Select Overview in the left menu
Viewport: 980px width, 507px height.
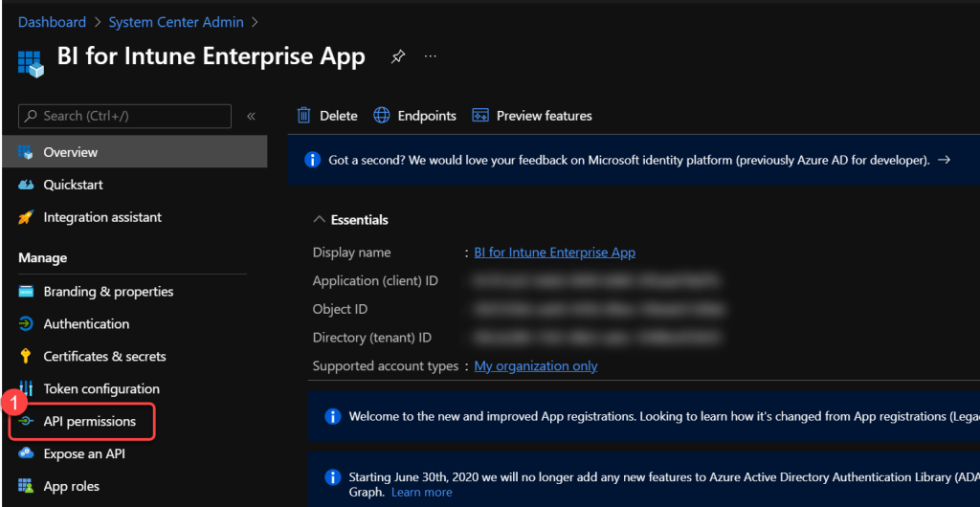pyautogui.click(x=70, y=152)
